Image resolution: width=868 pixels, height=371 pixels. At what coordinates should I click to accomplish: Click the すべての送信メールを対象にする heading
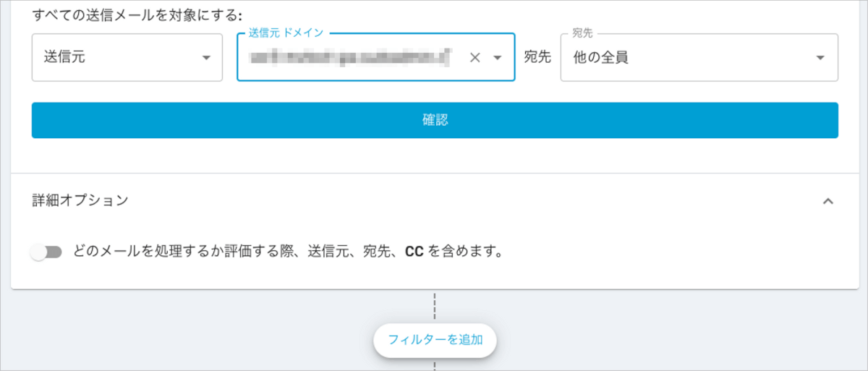[137, 14]
